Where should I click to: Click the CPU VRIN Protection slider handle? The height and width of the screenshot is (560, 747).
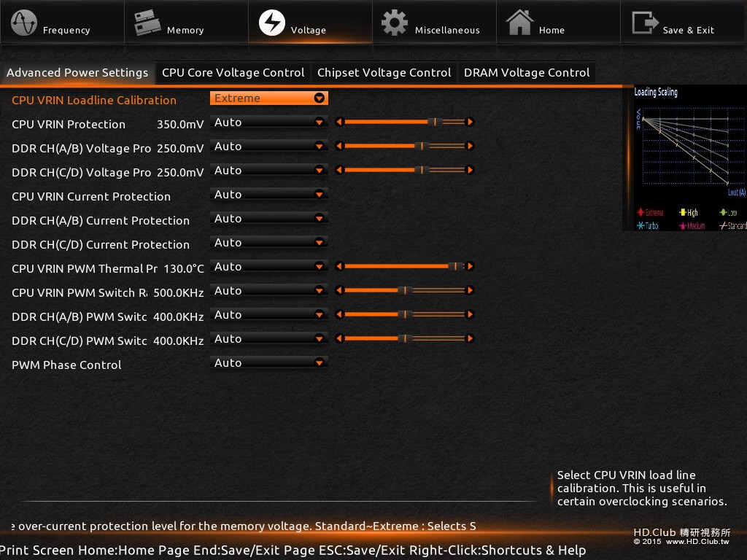pos(435,122)
